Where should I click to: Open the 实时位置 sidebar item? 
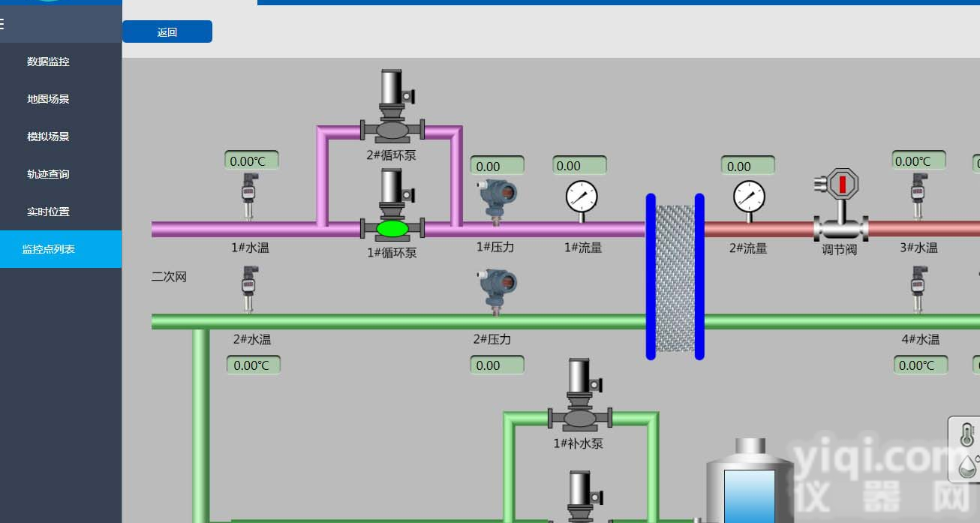tap(49, 212)
